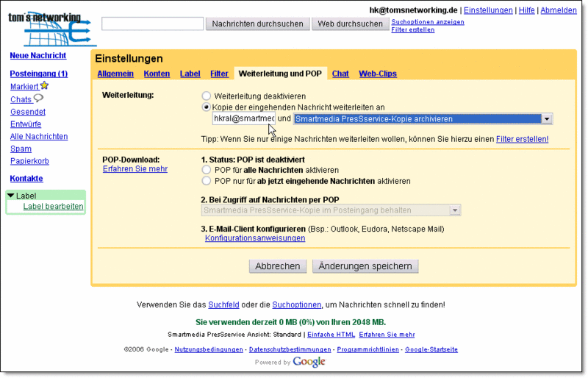The width and height of the screenshot is (588, 378).
Task: Open the Markiert folder link
Action: [24, 87]
